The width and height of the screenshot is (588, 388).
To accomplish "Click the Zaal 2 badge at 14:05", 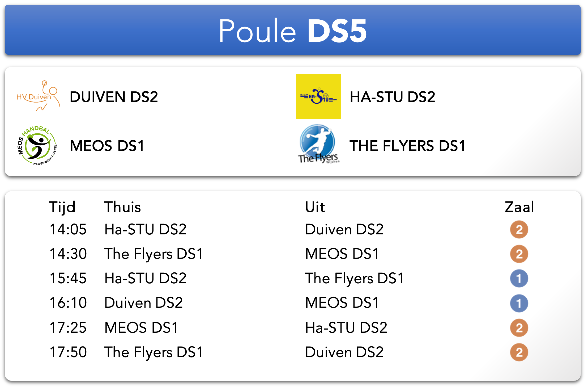I will [519, 230].
